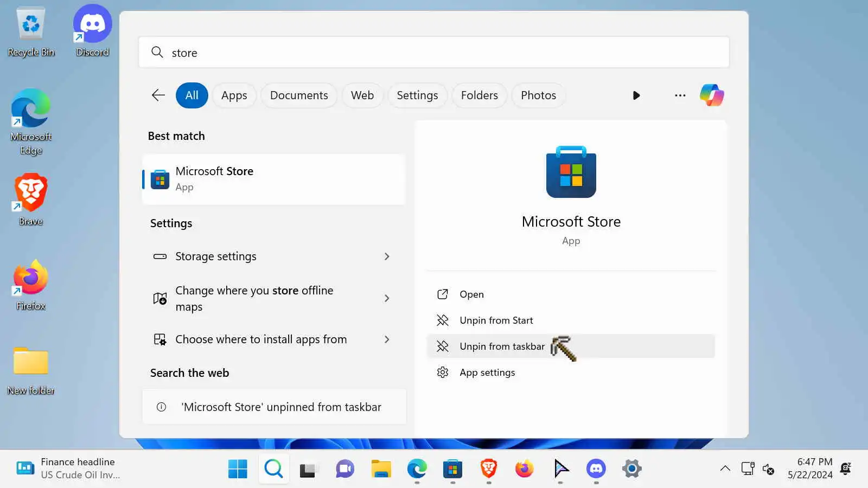
Task: Open the Windows Start menu
Action: 238,468
